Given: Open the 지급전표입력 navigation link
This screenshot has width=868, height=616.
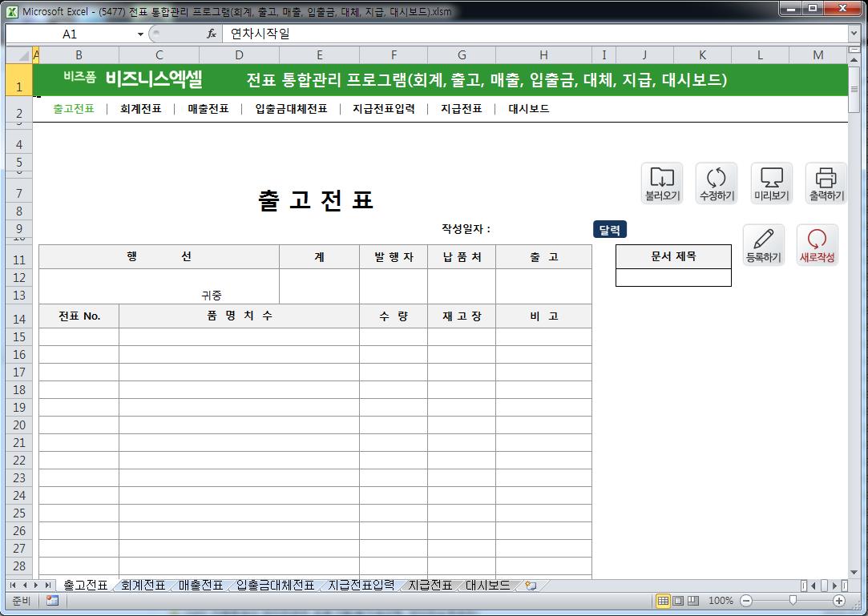Looking at the screenshot, I should [x=384, y=109].
